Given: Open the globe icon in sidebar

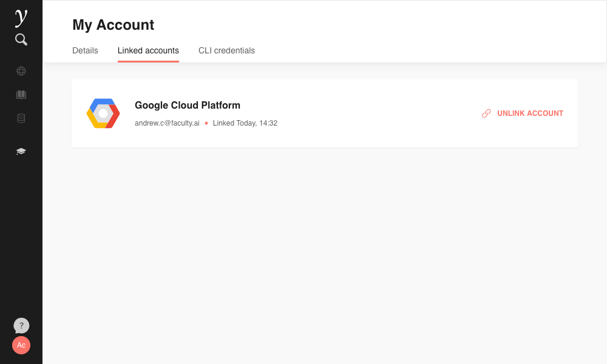Looking at the screenshot, I should click(21, 71).
